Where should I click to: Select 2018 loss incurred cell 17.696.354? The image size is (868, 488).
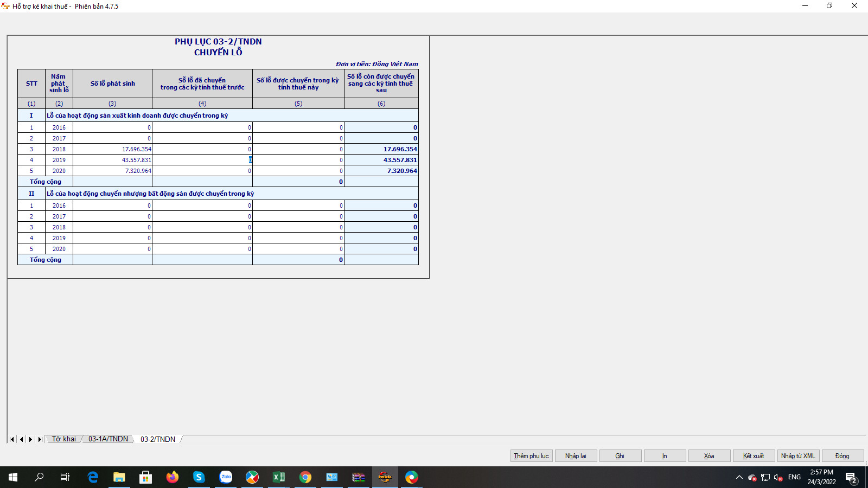pyautogui.click(x=112, y=149)
